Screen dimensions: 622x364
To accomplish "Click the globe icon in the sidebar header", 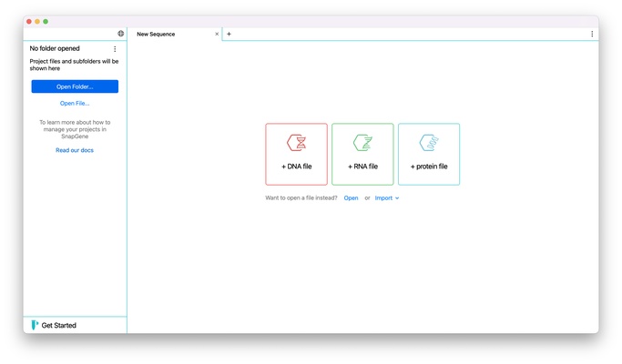I will pyautogui.click(x=120, y=34).
